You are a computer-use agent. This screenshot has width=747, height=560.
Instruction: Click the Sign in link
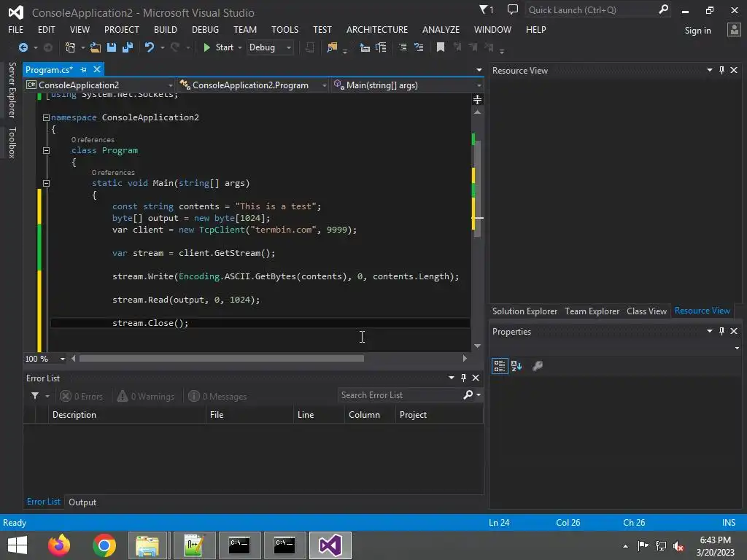[697, 31]
